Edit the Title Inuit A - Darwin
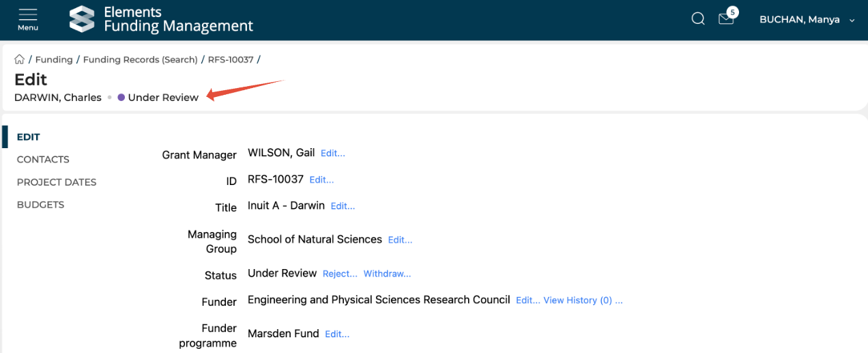Image resolution: width=868 pixels, height=353 pixels. (343, 206)
